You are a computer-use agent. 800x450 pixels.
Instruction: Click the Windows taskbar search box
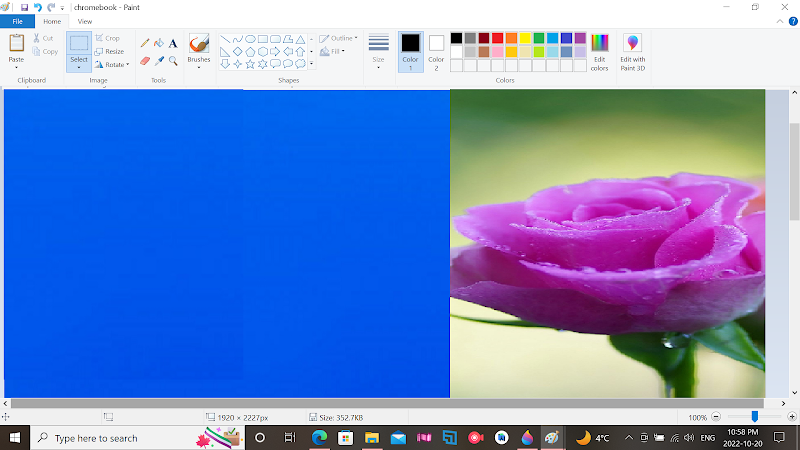pos(95,438)
